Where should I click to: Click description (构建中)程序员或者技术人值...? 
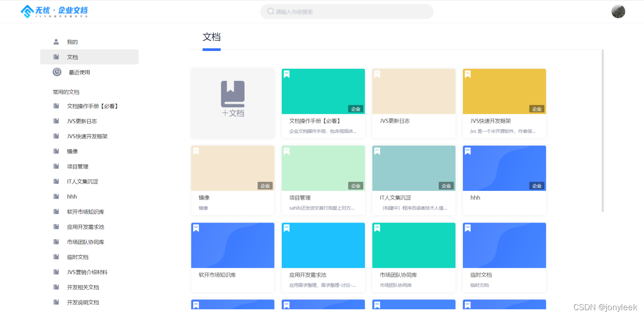click(414, 208)
